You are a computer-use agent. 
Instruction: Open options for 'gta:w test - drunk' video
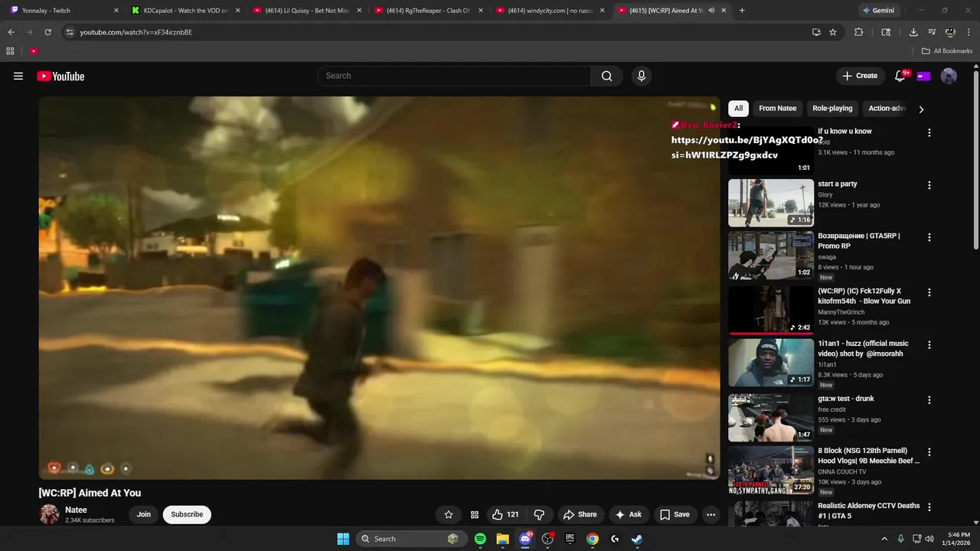(x=929, y=400)
